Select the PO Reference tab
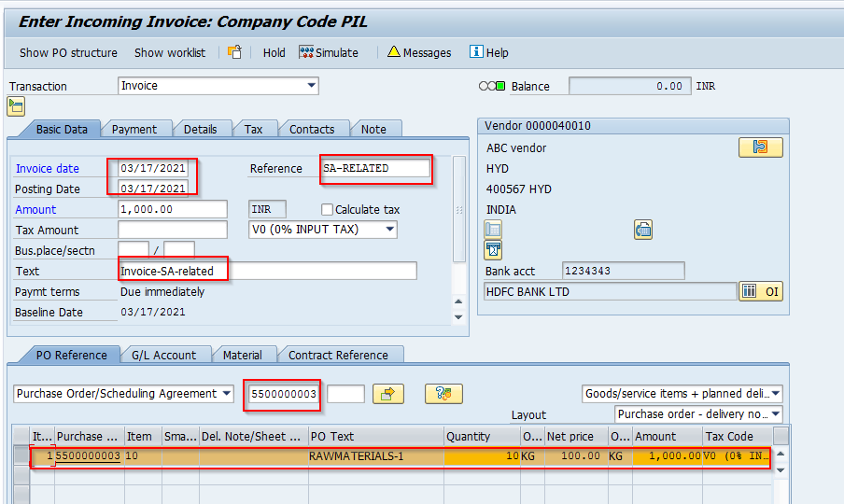 coord(71,355)
